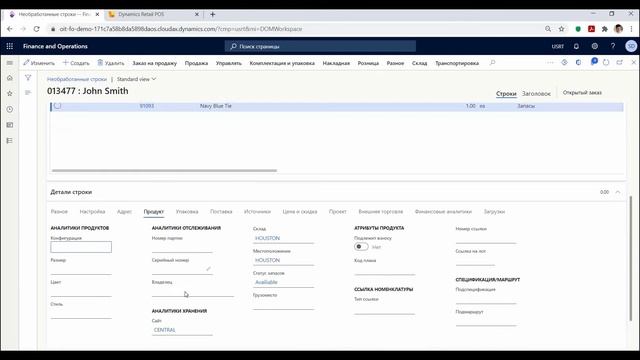Go to Home icon in sidebar
Viewport: 640px width, 360px height.
[x=10, y=78]
